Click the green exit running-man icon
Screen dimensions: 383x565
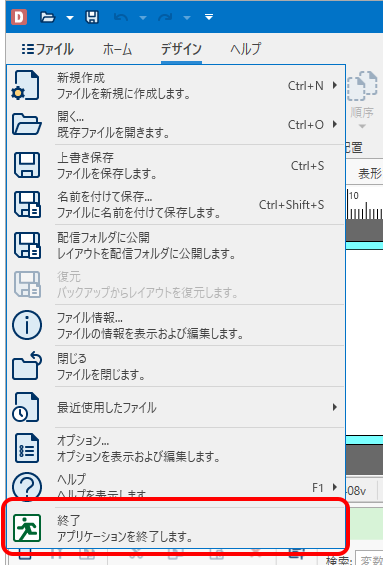pos(27,528)
